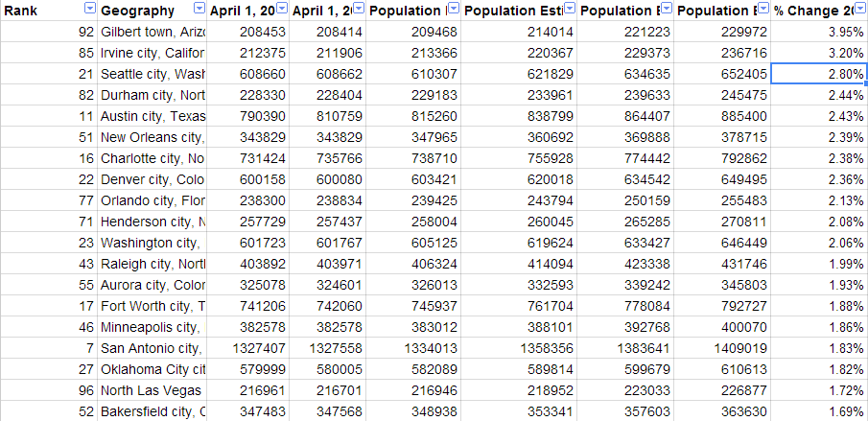Click the Oklahoma City geography cell
Image resolution: width=868 pixels, height=421 pixels.
[x=152, y=369]
